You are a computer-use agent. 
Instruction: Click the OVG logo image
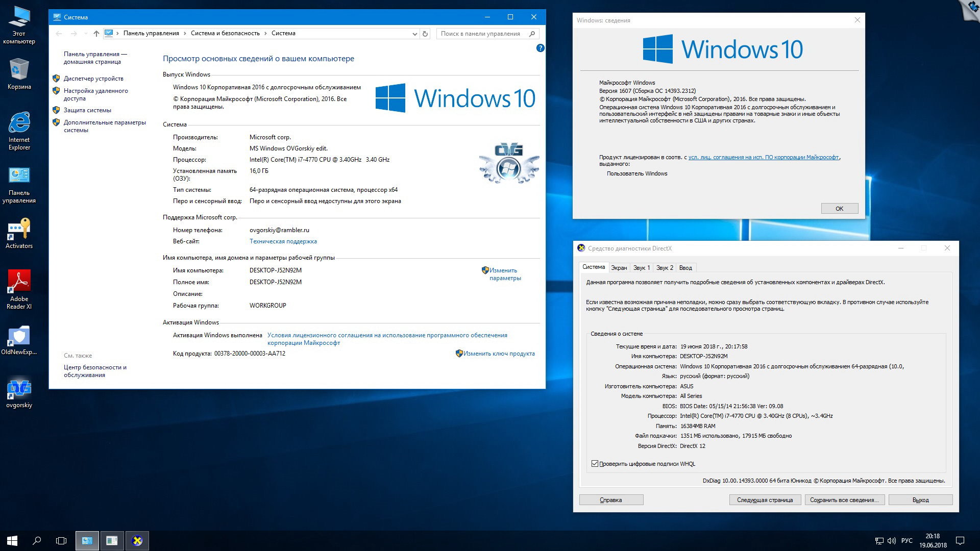coord(509,163)
